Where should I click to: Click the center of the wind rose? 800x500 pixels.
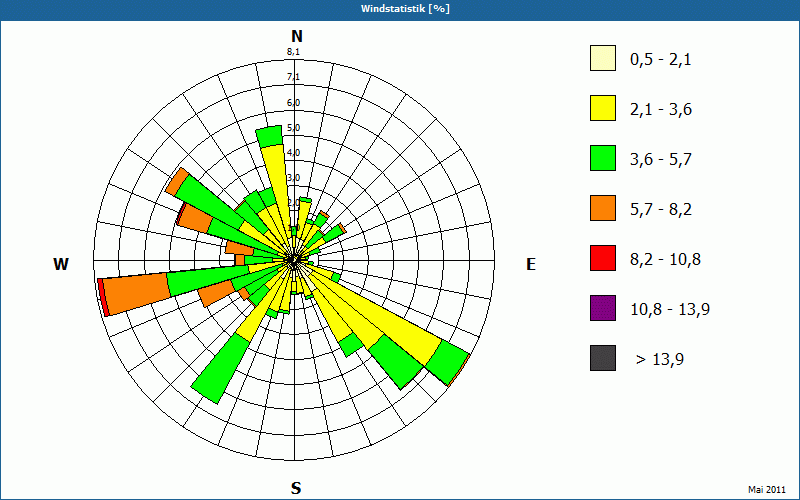[x=294, y=261]
